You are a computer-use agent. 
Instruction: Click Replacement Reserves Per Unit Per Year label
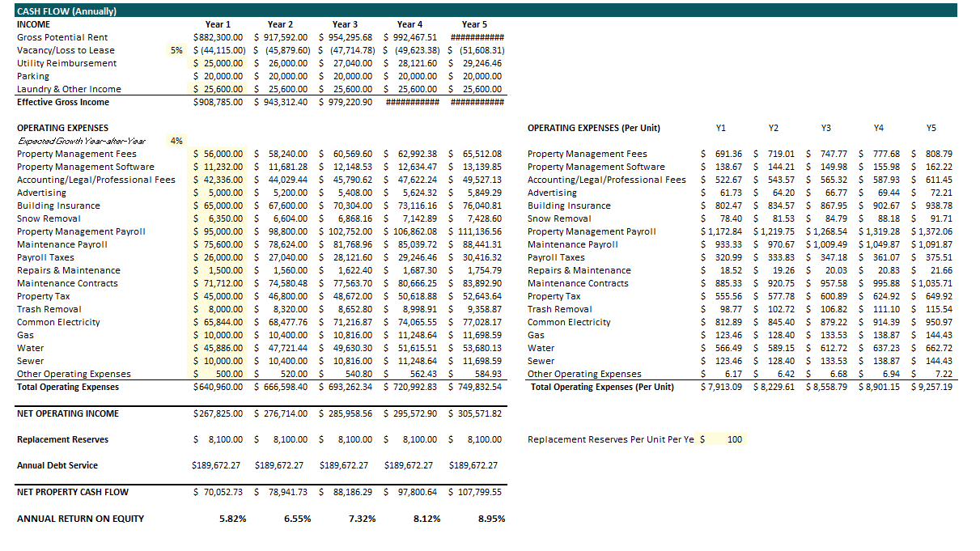(610, 439)
